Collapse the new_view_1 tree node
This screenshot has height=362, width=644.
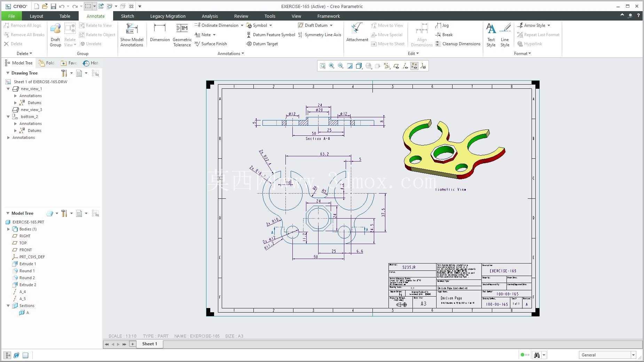coord(8,89)
